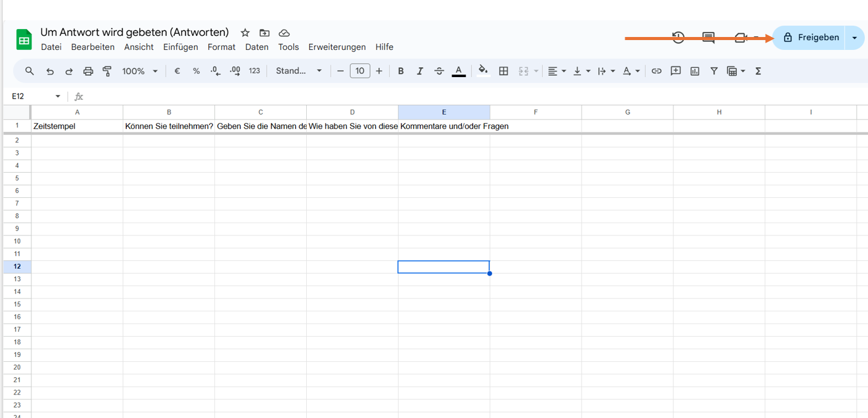Toggle italic formatting

coord(420,71)
